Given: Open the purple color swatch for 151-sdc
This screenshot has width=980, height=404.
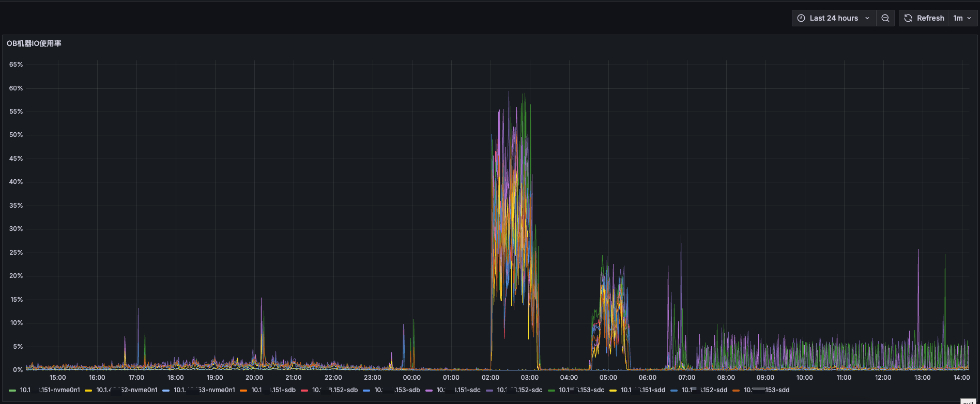Looking at the screenshot, I should coord(429,391).
